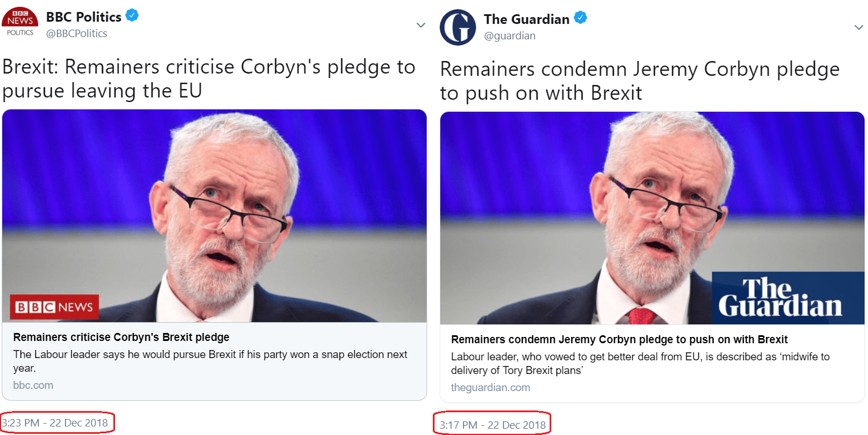Screen dimensions: 868x435
Task: Click the @BBCPolitics handle
Action: click(77, 34)
